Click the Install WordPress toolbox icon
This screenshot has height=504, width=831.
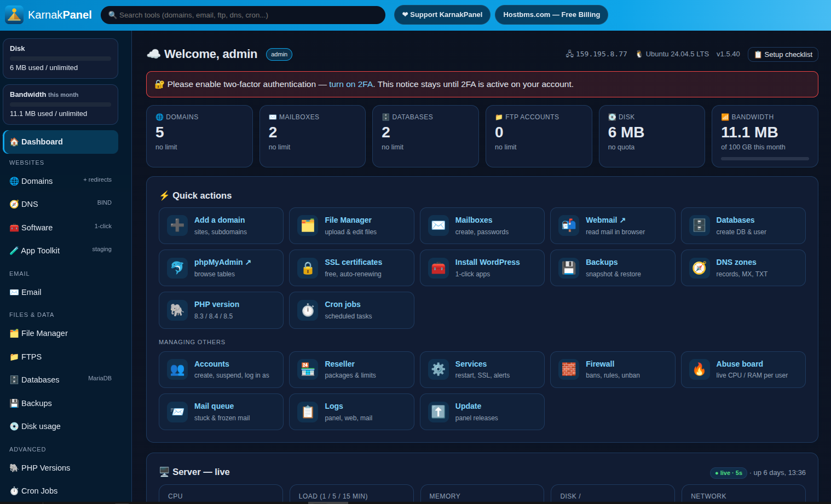click(438, 268)
